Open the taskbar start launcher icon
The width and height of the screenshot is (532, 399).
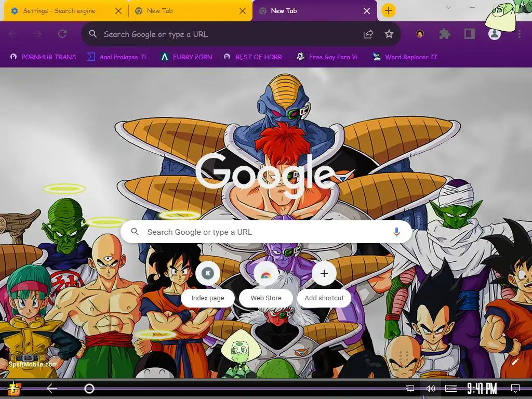coord(15,389)
